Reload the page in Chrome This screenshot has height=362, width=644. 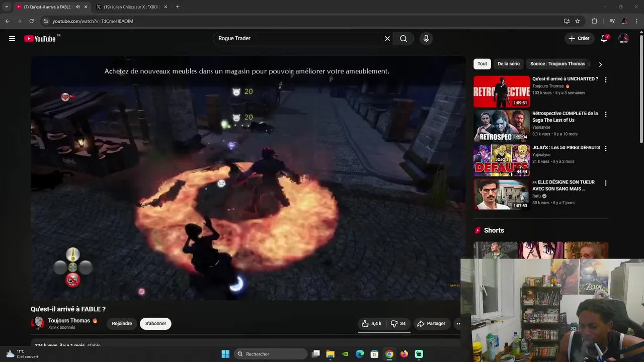click(x=31, y=21)
